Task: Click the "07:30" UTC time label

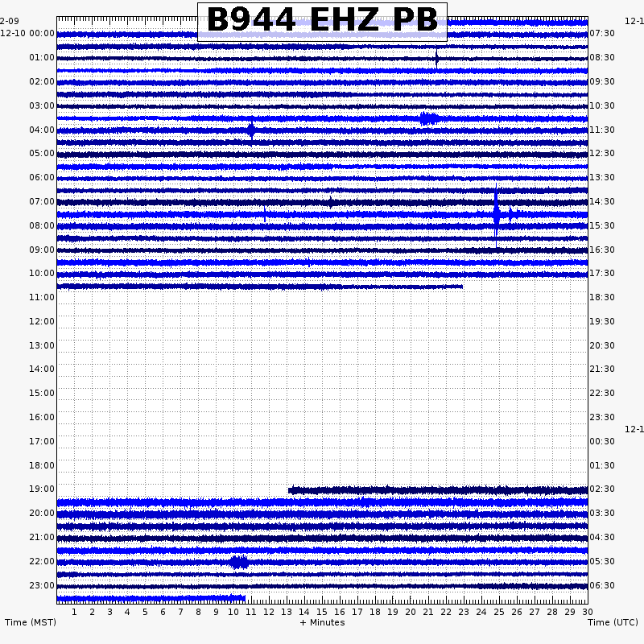Action: (x=602, y=33)
